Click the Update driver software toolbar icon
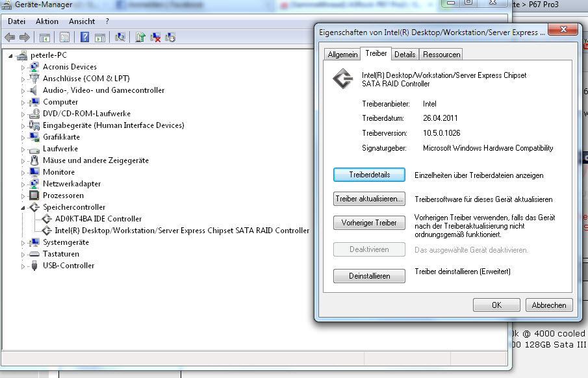This screenshot has width=588, height=378. (140, 37)
